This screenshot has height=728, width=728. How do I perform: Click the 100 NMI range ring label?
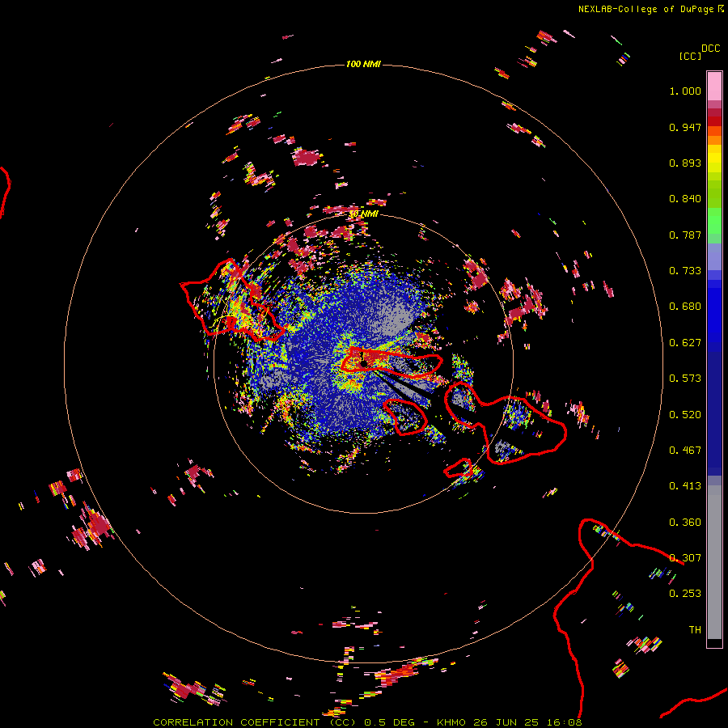tap(363, 64)
